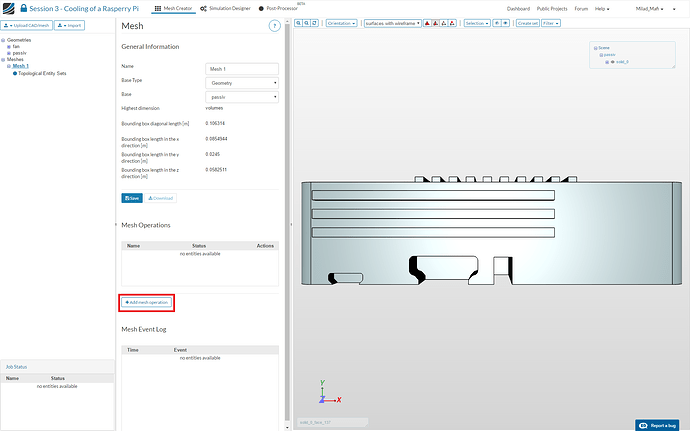Viewport: 690px width, 431px height.
Task: Click the zoom in icon in viewer toolbar
Action: [x=299, y=23]
